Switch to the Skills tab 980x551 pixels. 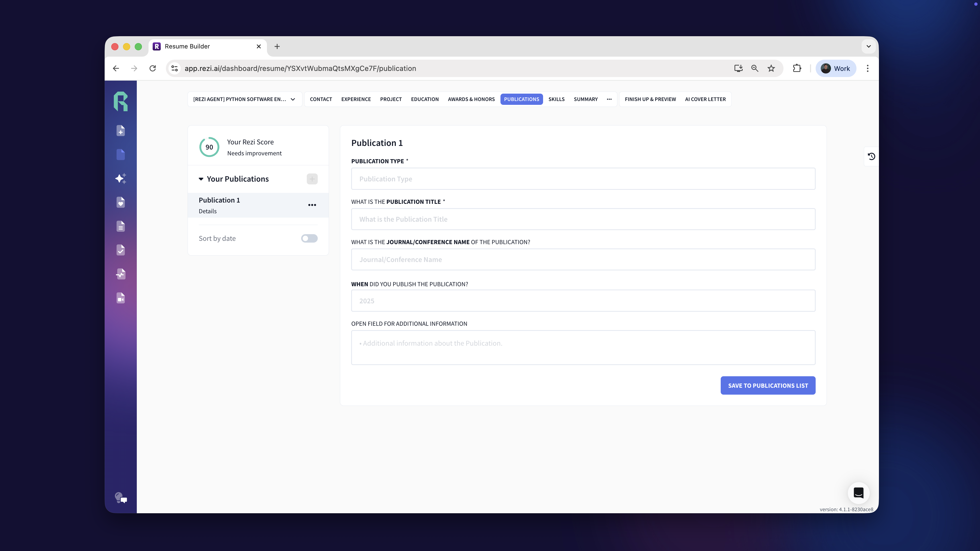coord(557,99)
